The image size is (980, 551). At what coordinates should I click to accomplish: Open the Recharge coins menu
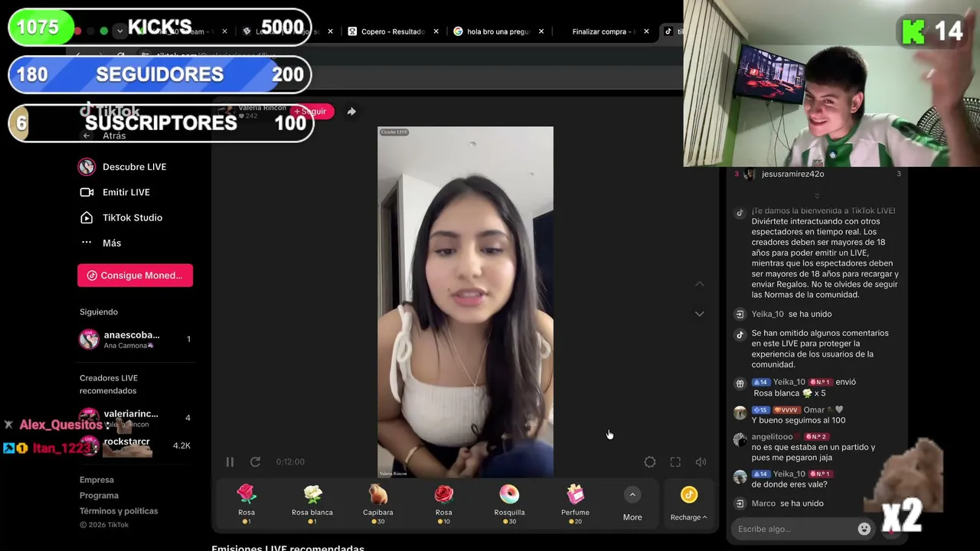click(x=689, y=505)
